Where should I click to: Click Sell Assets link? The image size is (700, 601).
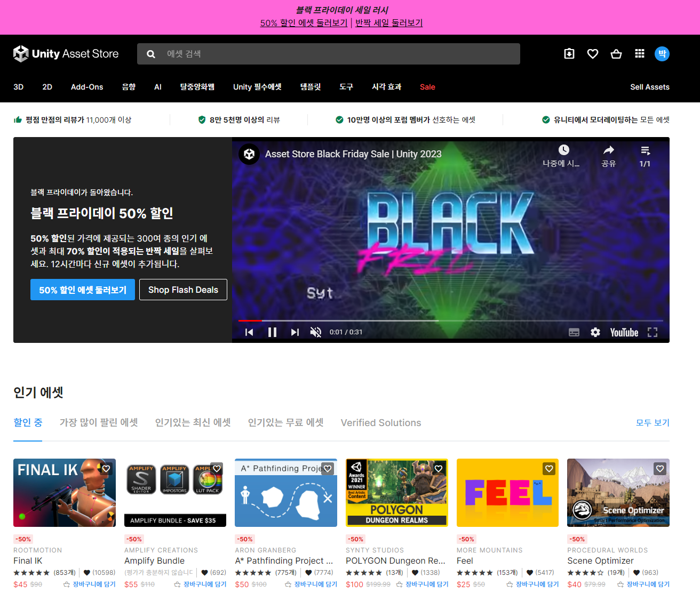click(x=650, y=87)
